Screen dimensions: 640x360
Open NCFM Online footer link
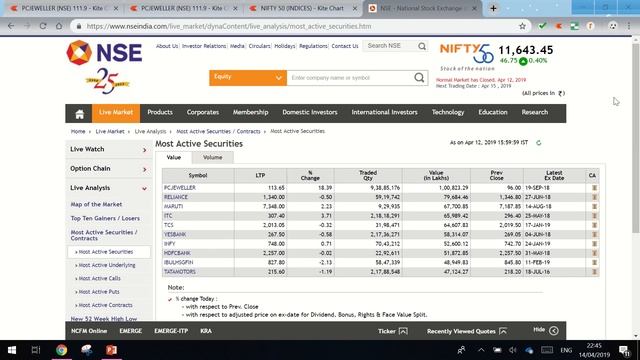89,331
